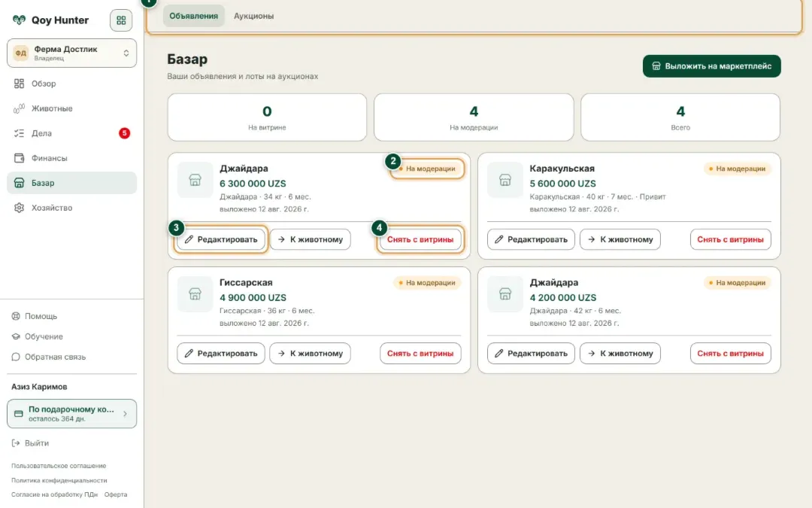Screen dimensions: 812x508
Task: Click the red 5 badge on Дела
Action: [x=124, y=133]
